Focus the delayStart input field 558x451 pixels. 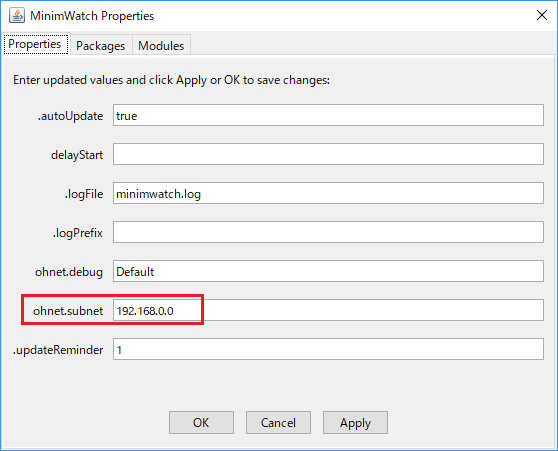328,154
